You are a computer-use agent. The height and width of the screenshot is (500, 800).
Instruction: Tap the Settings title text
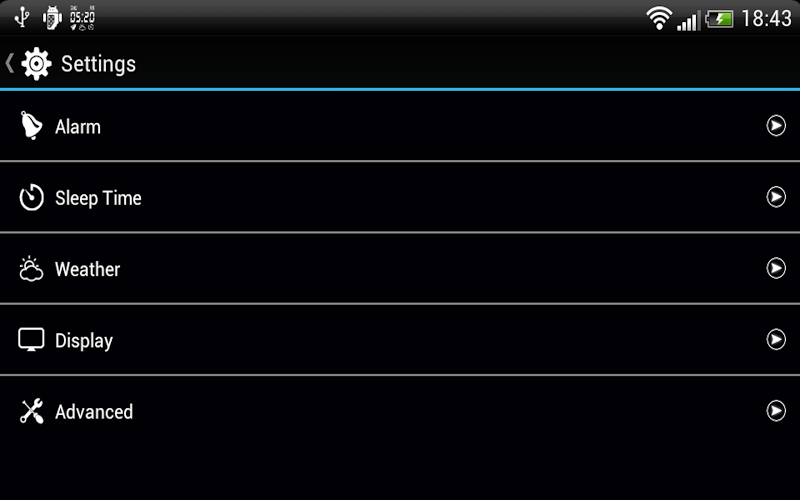pyautogui.click(x=98, y=65)
